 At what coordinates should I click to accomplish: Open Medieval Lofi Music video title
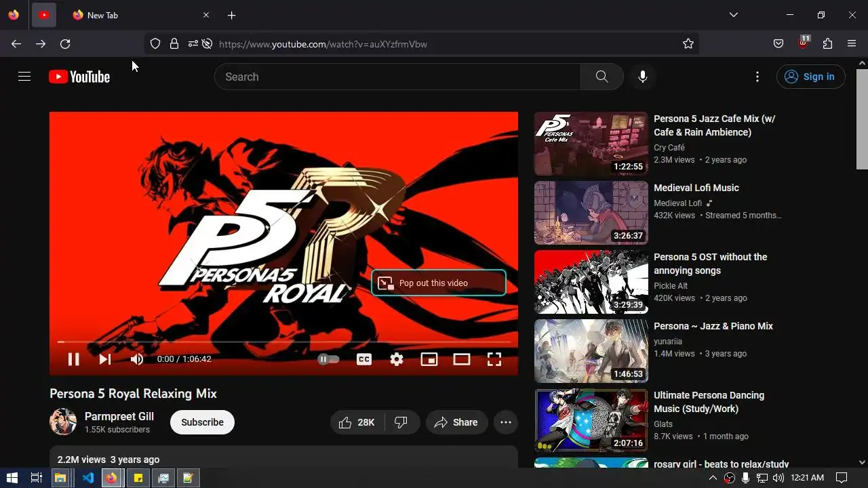point(696,188)
